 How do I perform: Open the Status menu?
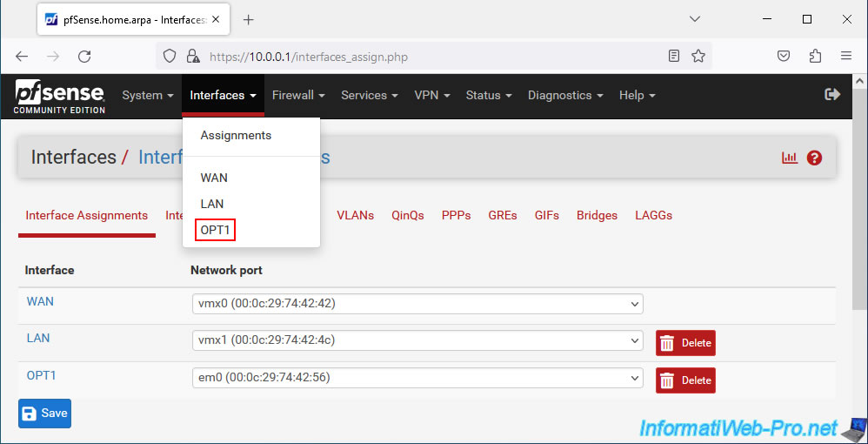pos(489,96)
